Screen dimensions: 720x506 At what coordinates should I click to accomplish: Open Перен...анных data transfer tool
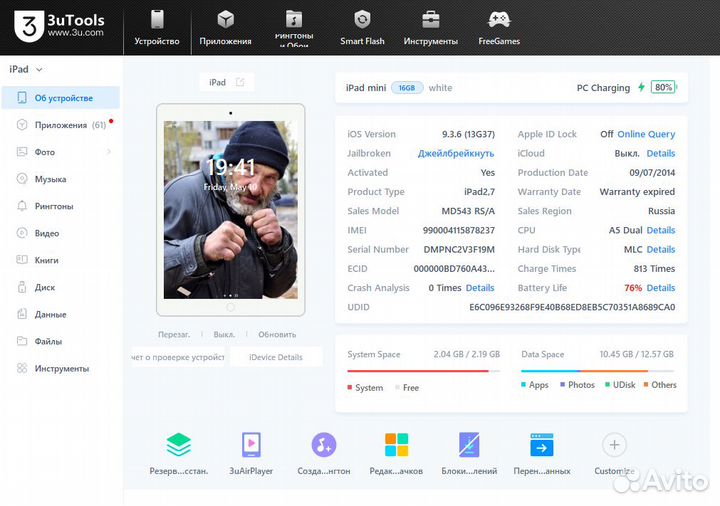pyautogui.click(x=542, y=453)
